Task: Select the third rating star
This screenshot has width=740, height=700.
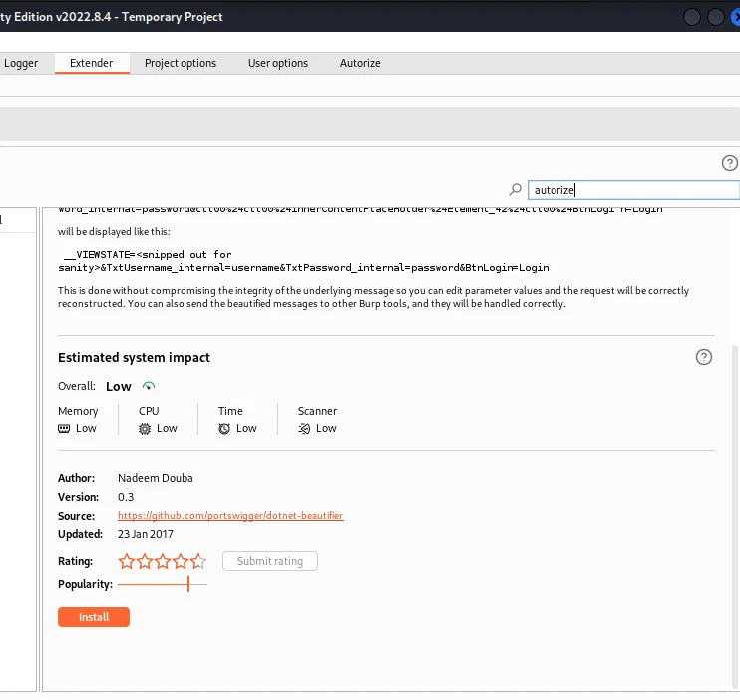Action: pyautogui.click(x=163, y=561)
